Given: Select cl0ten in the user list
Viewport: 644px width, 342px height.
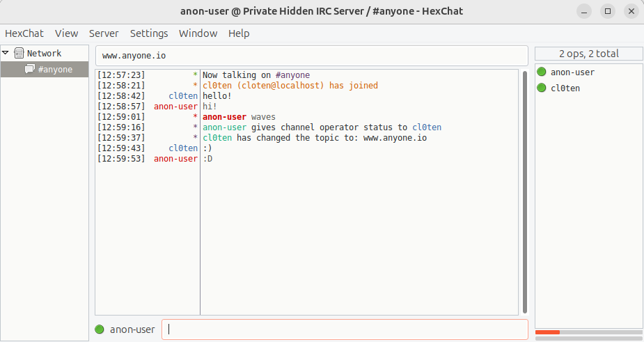Looking at the screenshot, I should pos(565,88).
